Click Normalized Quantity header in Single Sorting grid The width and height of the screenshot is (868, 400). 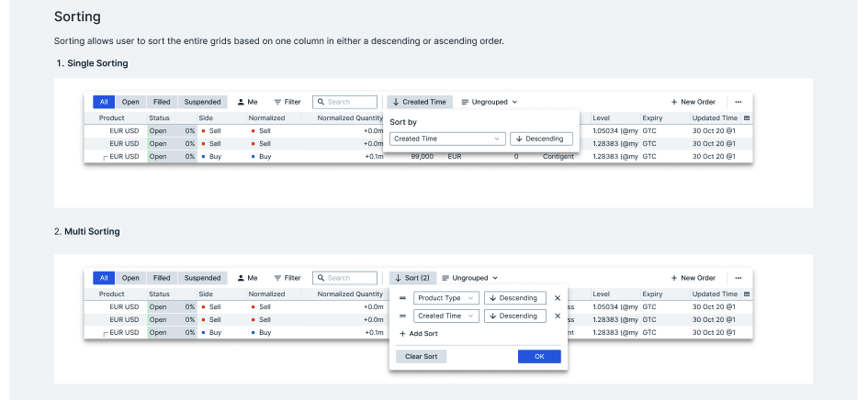click(x=350, y=117)
